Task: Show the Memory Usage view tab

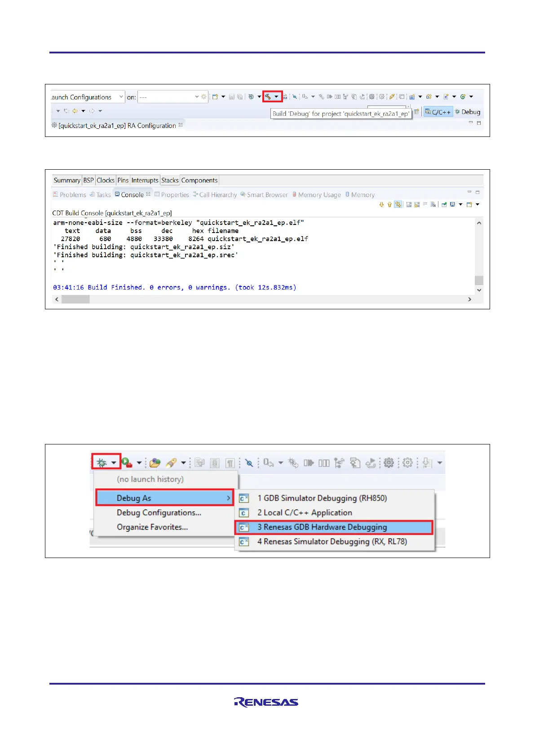Action: pos(317,194)
